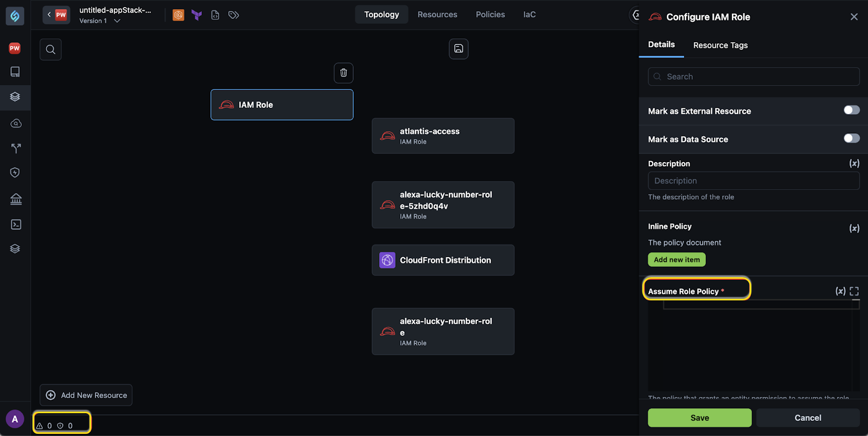The image size is (868, 436).
Task: Click Add New Resource button
Action: (x=86, y=395)
